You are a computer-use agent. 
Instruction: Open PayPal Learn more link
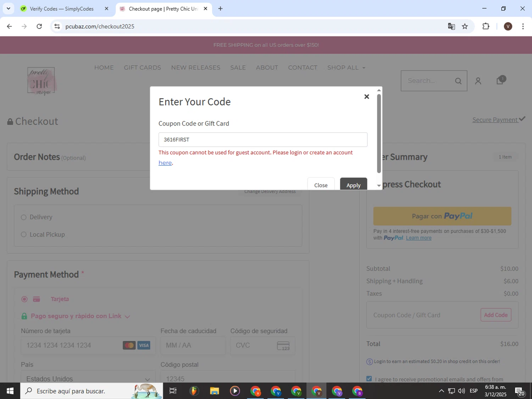[419, 238]
